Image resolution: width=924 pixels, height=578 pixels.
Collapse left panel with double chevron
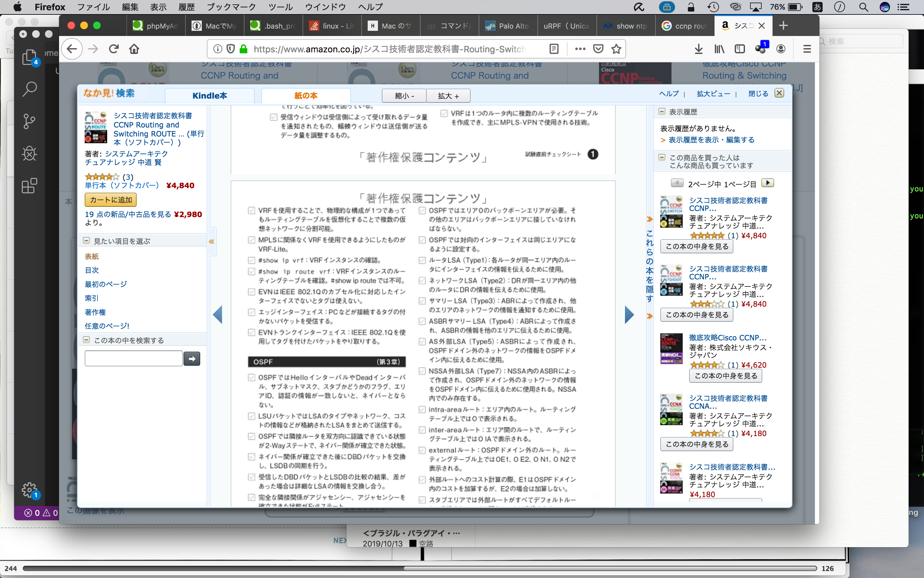211,241
